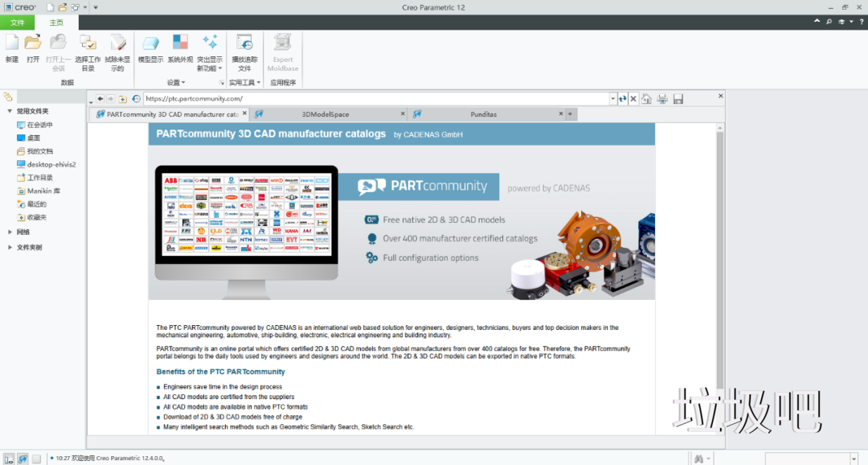Toggle the navigator panel display in status bar
Viewport: 868px width, 465px height.
tap(8, 459)
